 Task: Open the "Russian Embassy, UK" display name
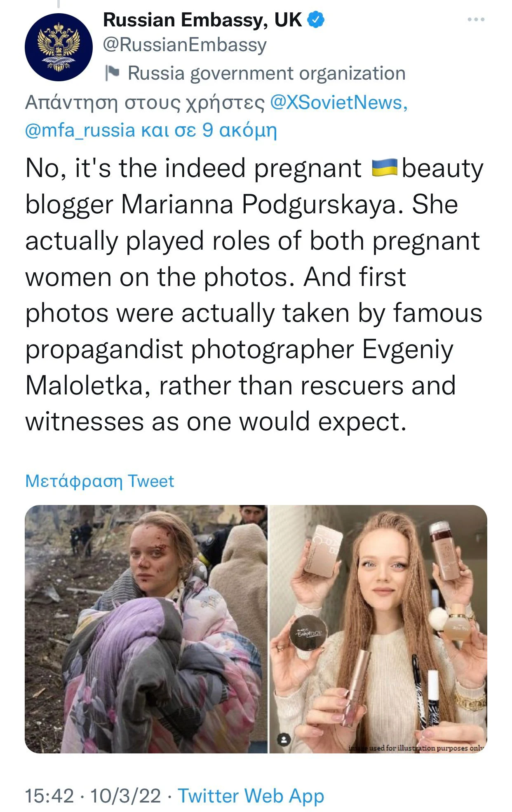[x=202, y=20]
